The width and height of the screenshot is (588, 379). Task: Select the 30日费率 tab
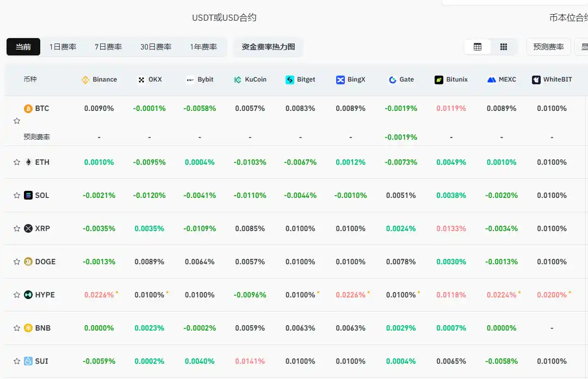[156, 47]
